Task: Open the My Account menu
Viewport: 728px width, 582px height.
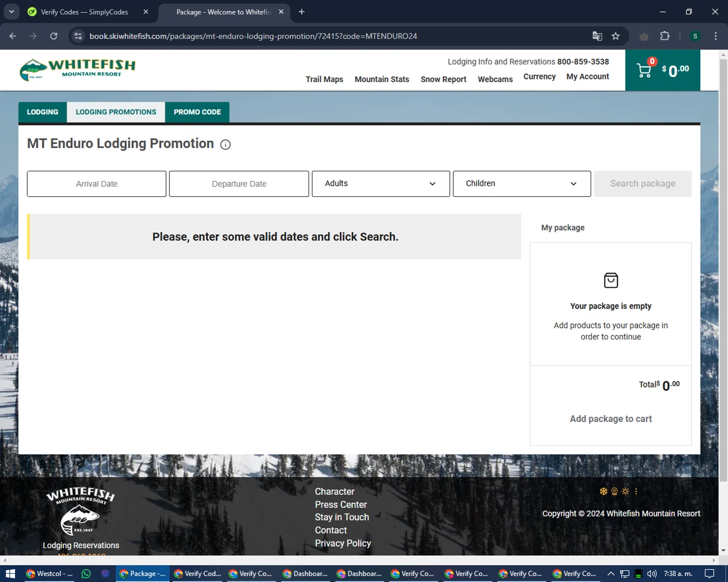Action: (x=587, y=77)
